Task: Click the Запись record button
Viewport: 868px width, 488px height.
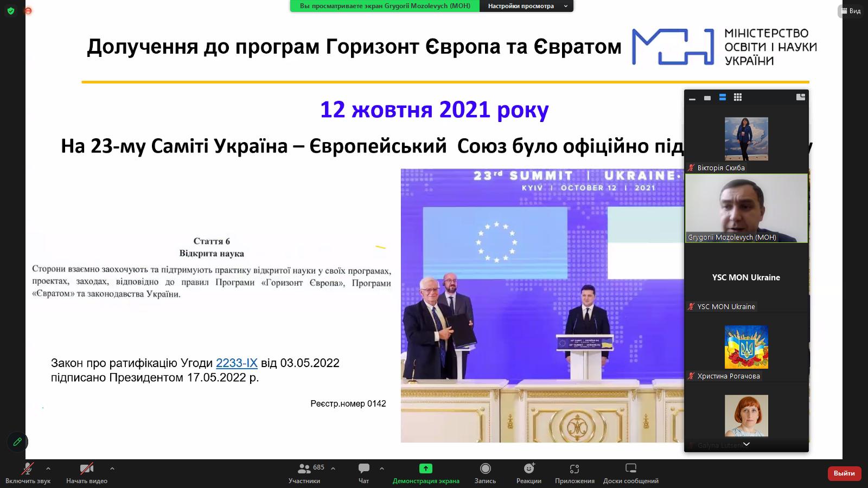Action: [485, 473]
